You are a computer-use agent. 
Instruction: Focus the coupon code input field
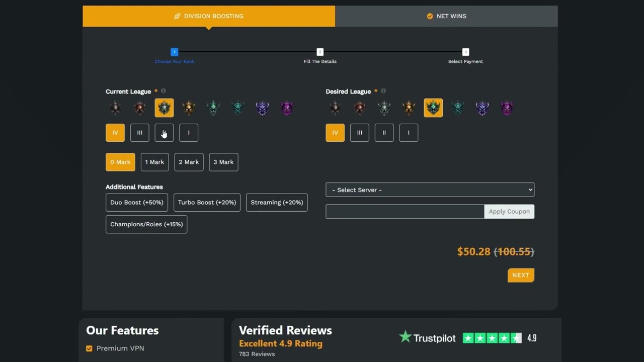pyautogui.click(x=405, y=212)
